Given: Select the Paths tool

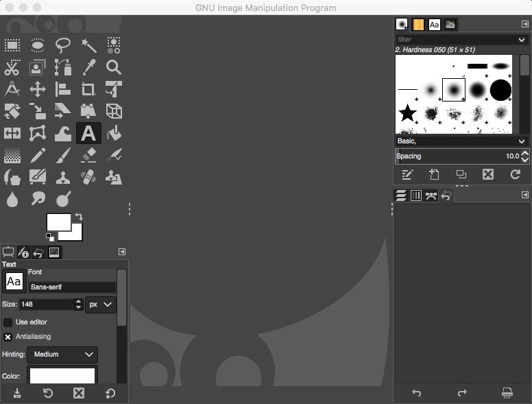Looking at the screenshot, I should pyautogui.click(x=63, y=67).
